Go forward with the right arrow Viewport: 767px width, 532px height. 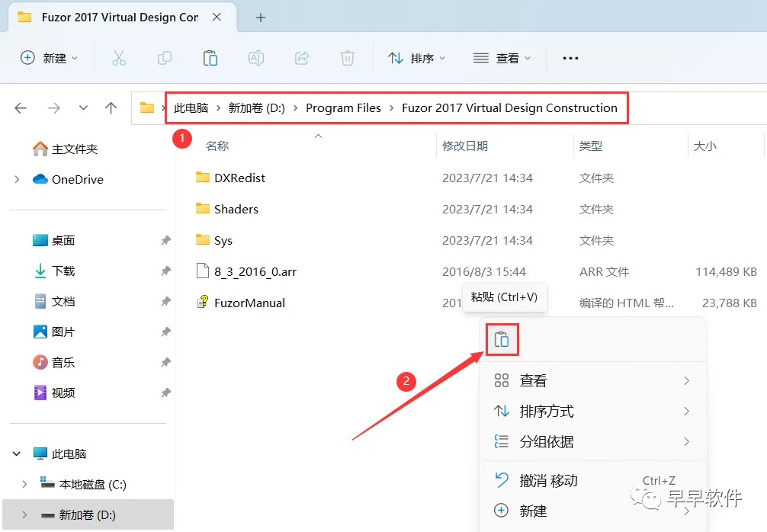coord(54,108)
